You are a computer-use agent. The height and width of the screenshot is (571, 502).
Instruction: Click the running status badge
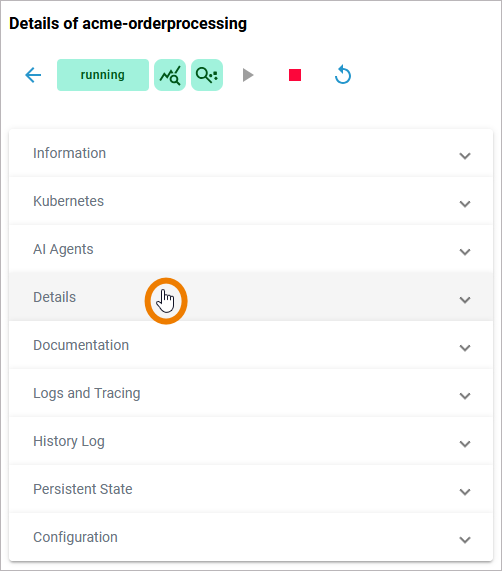point(103,75)
